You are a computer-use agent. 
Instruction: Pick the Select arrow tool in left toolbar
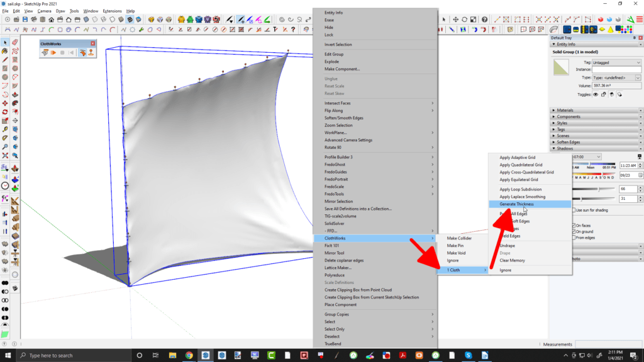5,42
